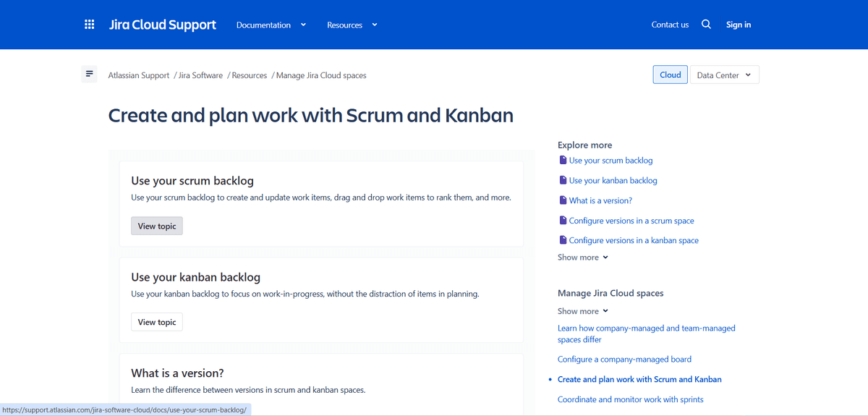Click document icon beside Configure versions in a kanban space
Screen dimensions: 868x416
tap(563, 240)
